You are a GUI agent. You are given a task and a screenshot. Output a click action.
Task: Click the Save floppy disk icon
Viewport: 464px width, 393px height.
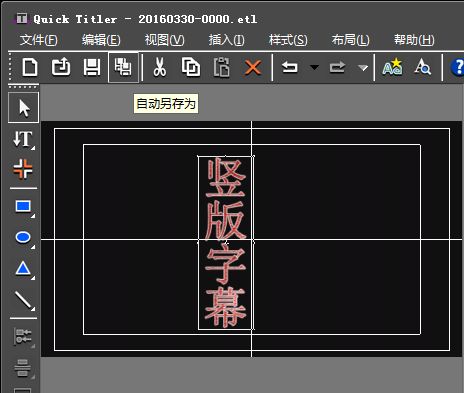[92, 67]
